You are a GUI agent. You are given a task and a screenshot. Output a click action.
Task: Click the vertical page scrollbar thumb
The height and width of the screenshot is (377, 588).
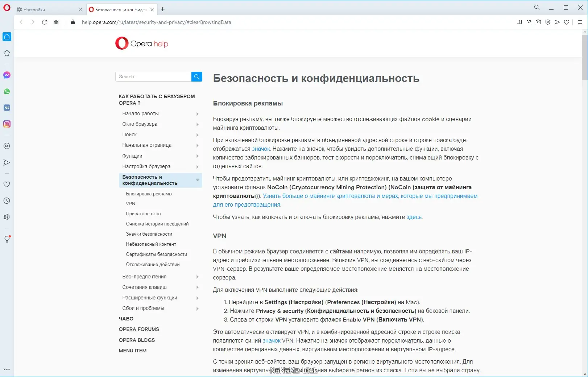coord(585,57)
